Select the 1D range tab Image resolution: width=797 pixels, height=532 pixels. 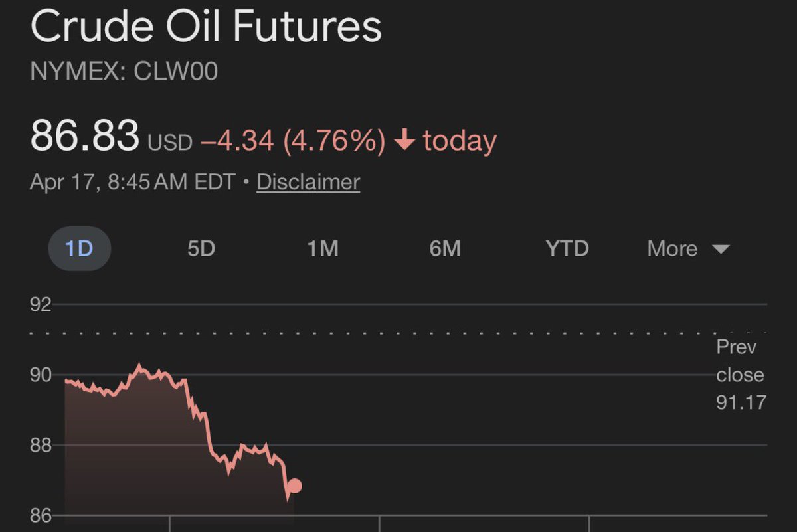pyautogui.click(x=79, y=248)
